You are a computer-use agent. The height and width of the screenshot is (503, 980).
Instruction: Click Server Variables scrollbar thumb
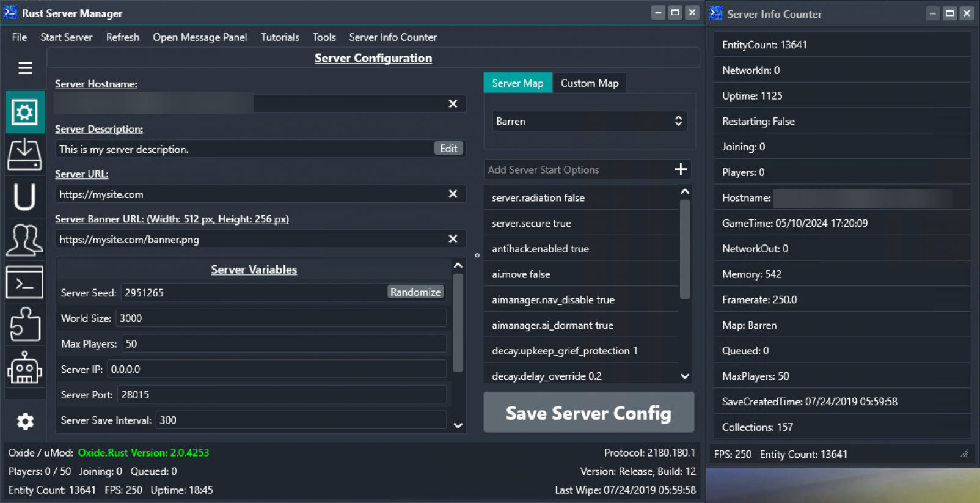pyautogui.click(x=458, y=323)
